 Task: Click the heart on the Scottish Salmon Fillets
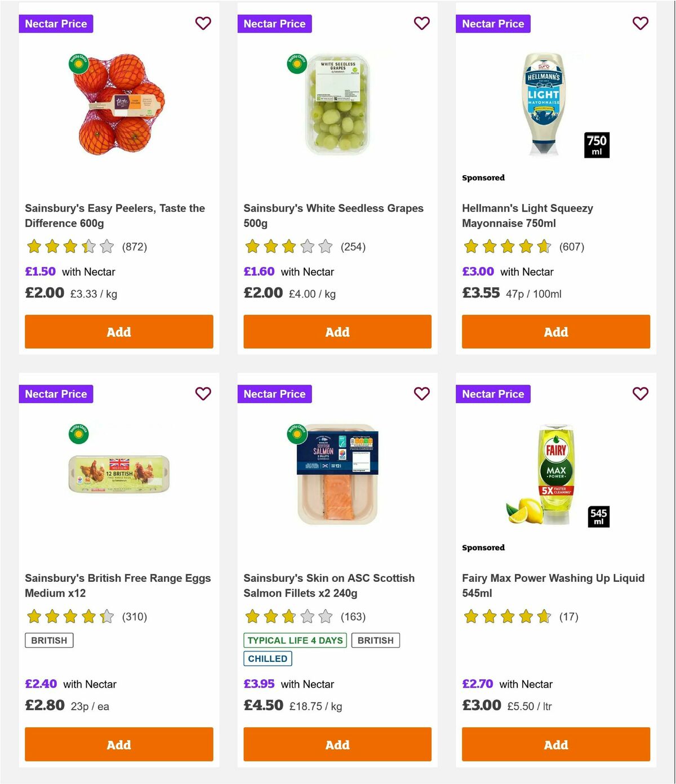tap(421, 394)
